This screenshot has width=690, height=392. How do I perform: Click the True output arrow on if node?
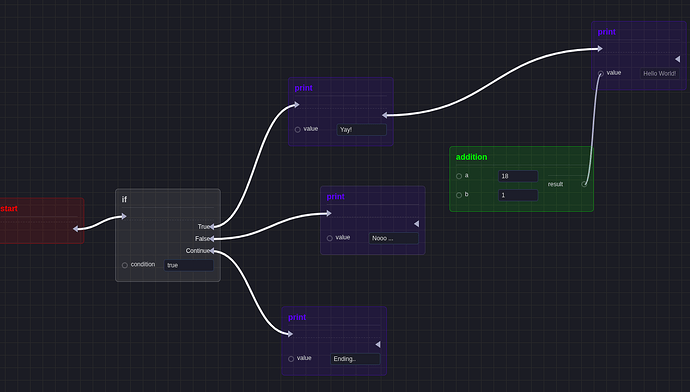pyautogui.click(x=212, y=227)
